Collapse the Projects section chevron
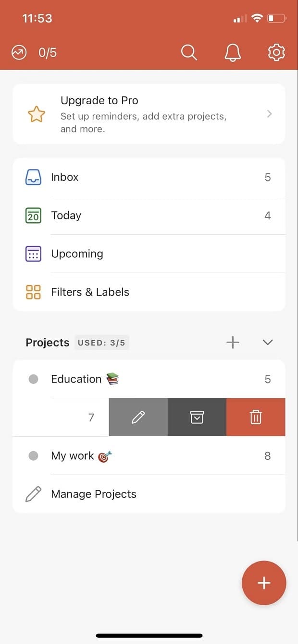The height and width of the screenshot is (644, 298). 268,342
